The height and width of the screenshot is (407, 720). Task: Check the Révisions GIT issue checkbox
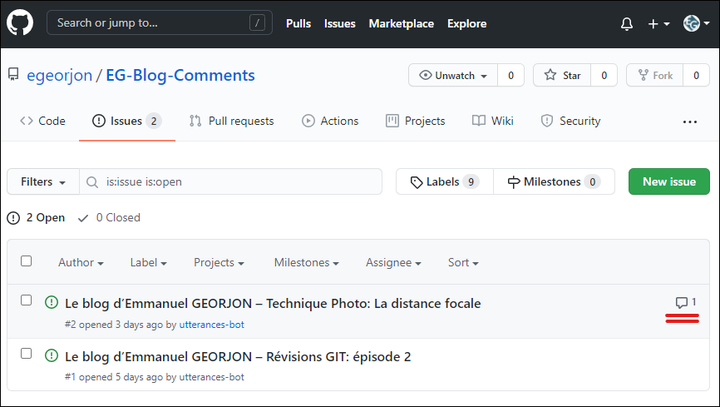[26, 353]
